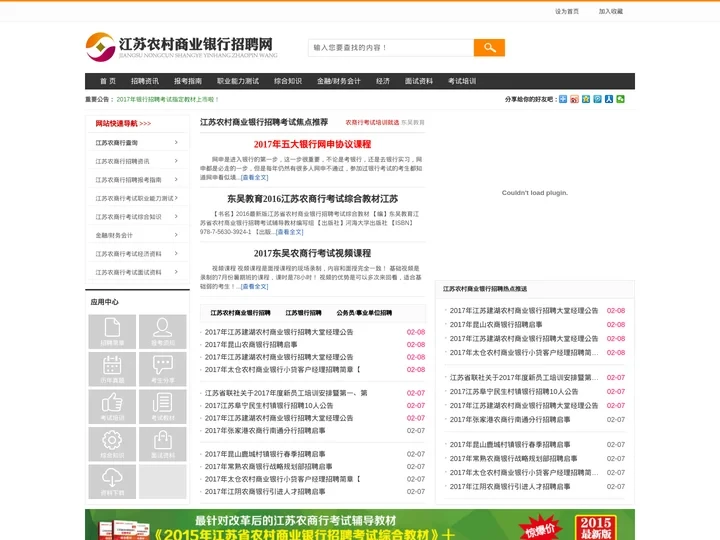Click the 江苏农村商业银行招聘网 site logo
Image resolution: width=720 pixels, height=540 pixels.
click(181, 47)
